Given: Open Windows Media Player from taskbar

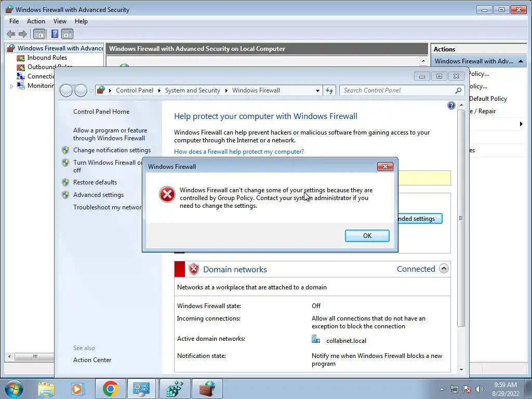Looking at the screenshot, I should tap(77, 389).
